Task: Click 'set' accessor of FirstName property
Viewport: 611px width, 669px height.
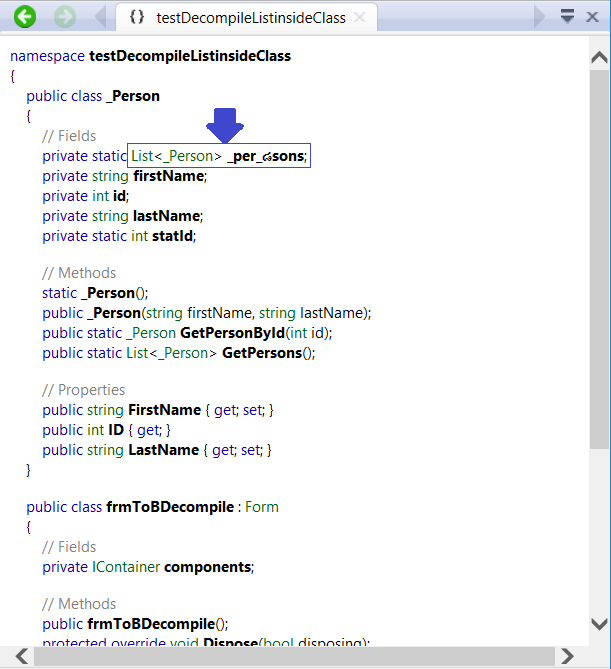Action: coord(253,410)
